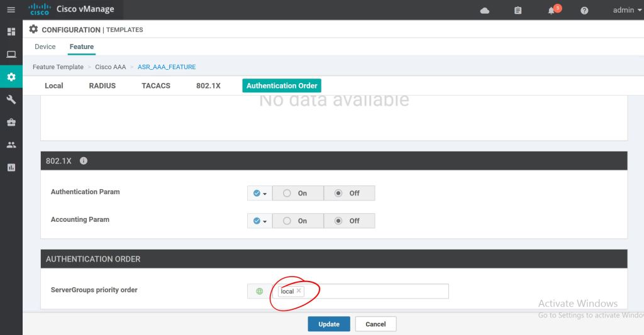
Task: Click the cloud icon in top bar
Action: click(484, 11)
